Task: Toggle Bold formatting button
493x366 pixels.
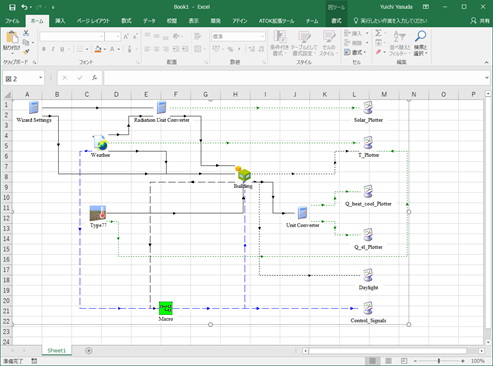Action: 44,49
